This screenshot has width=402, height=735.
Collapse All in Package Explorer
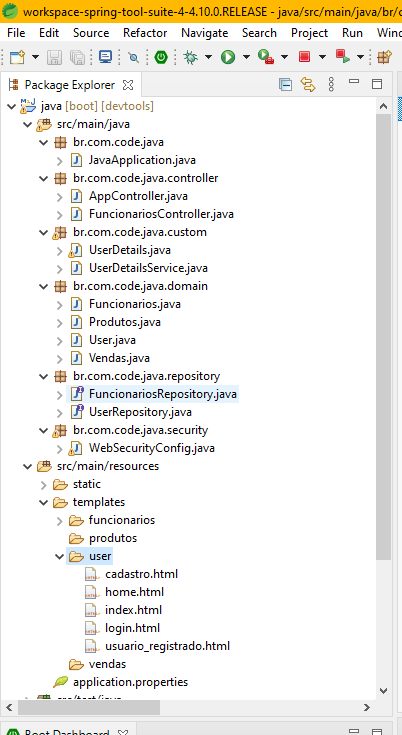click(x=285, y=84)
